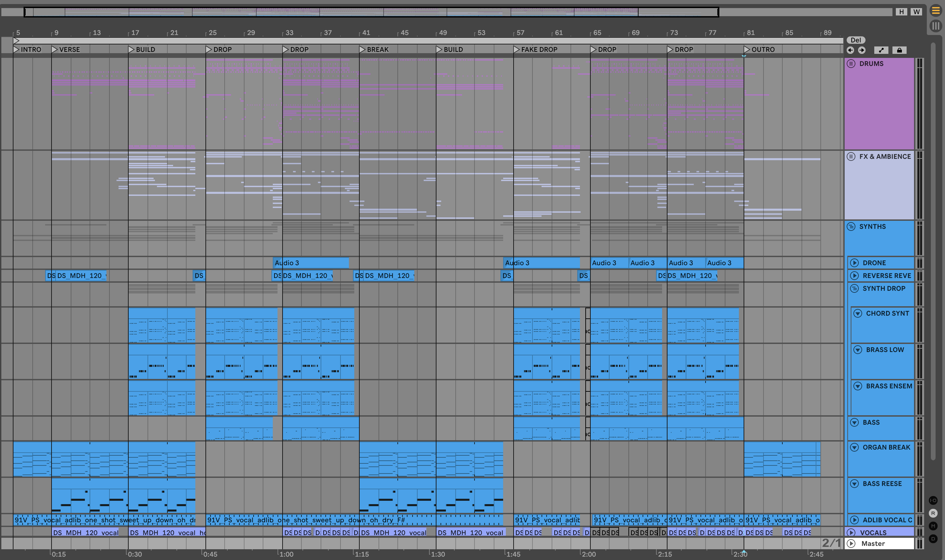Toggle Automation Mode button
Viewport: 945px width, 560px height.
click(x=881, y=50)
